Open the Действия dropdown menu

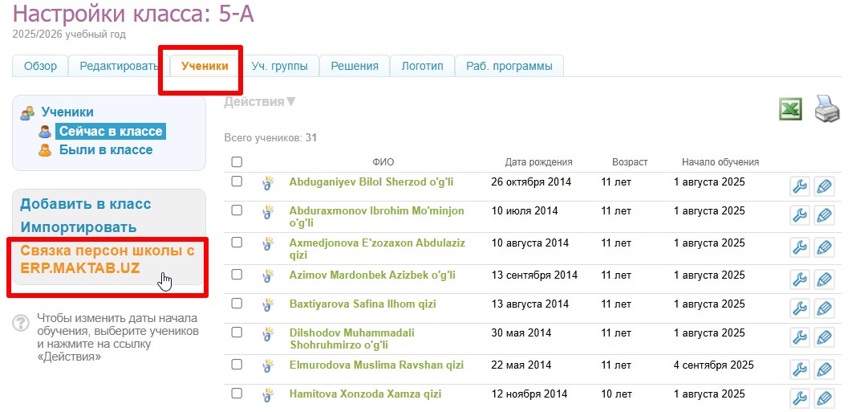coord(260,102)
